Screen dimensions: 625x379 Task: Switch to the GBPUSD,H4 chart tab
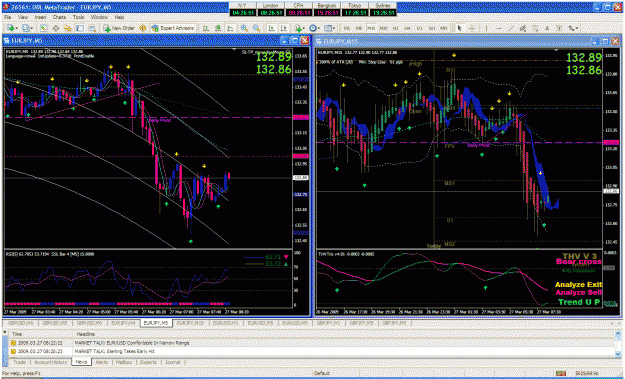coord(22,323)
